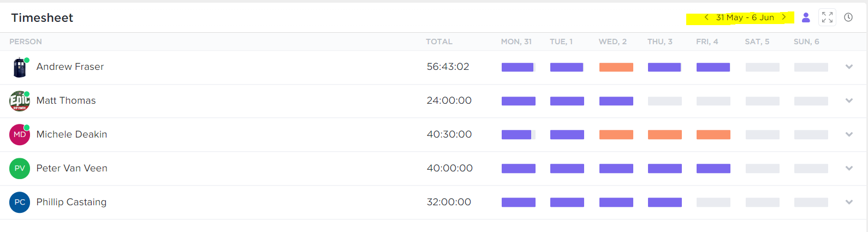Sort by the TOTAL column header

pos(439,41)
